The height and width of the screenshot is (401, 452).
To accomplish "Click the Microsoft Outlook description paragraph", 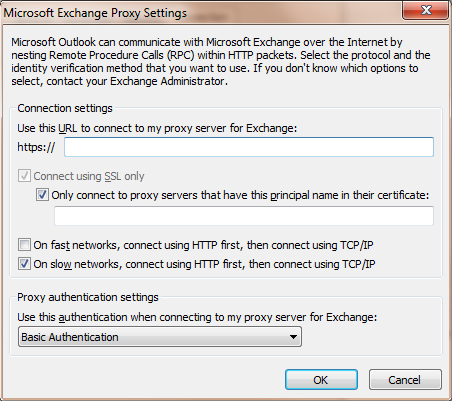I will [221, 62].
